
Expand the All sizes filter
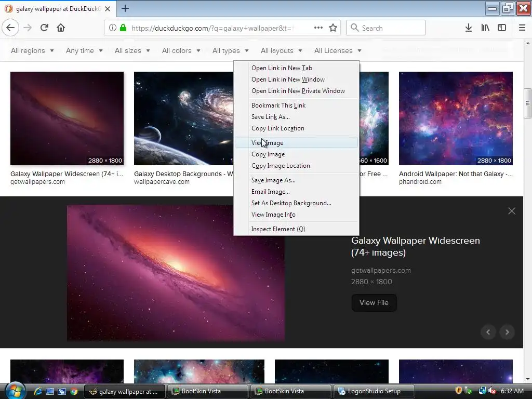(132, 50)
